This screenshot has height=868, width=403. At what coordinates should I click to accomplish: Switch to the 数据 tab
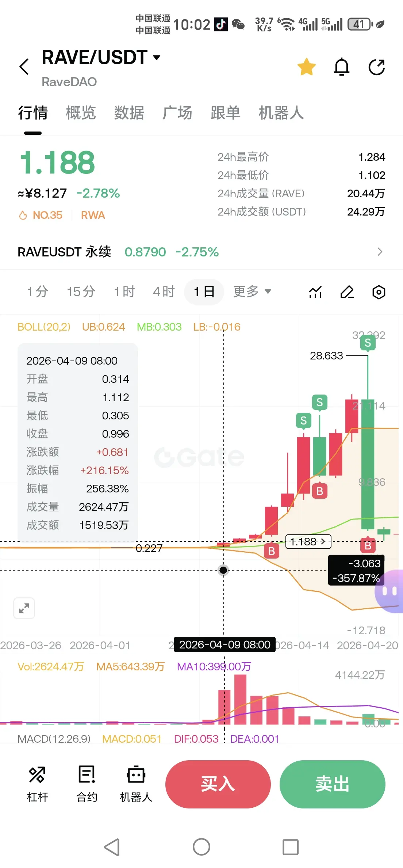point(129,113)
